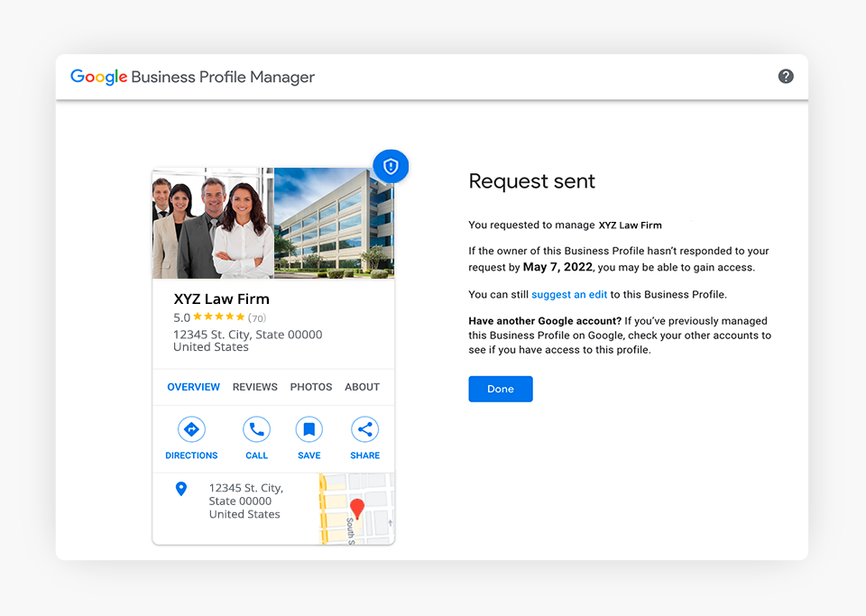Click the blue shield verification badge
The height and width of the screenshot is (616, 866).
click(391, 166)
